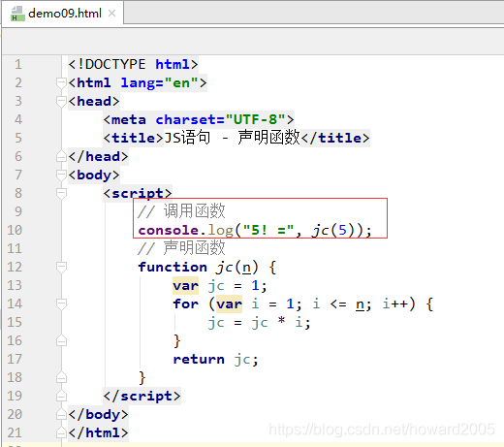This screenshot has width=504, height=447.
Task: Collapse the script tag fold on line 8
Action: [x=61, y=193]
